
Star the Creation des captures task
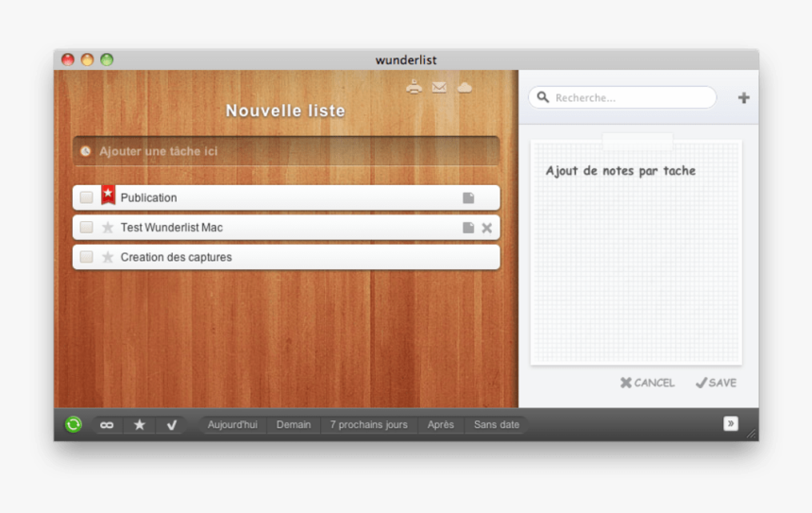[108, 257]
